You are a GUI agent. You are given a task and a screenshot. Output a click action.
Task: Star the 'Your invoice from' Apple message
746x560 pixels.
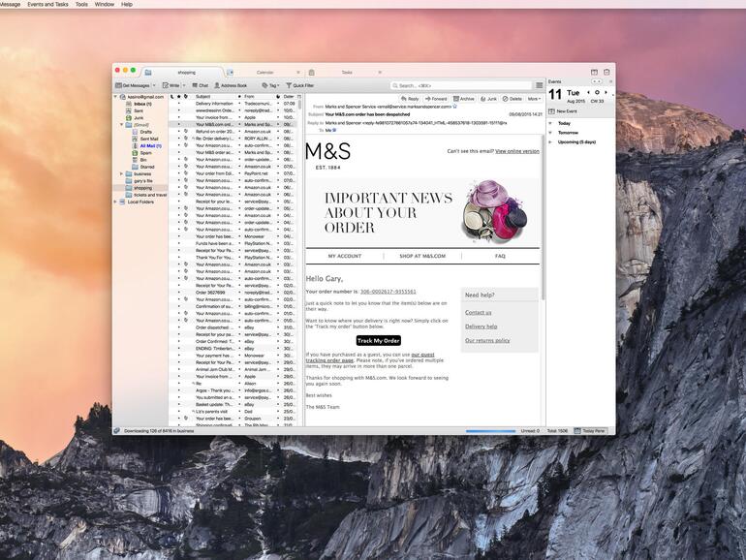click(179, 117)
